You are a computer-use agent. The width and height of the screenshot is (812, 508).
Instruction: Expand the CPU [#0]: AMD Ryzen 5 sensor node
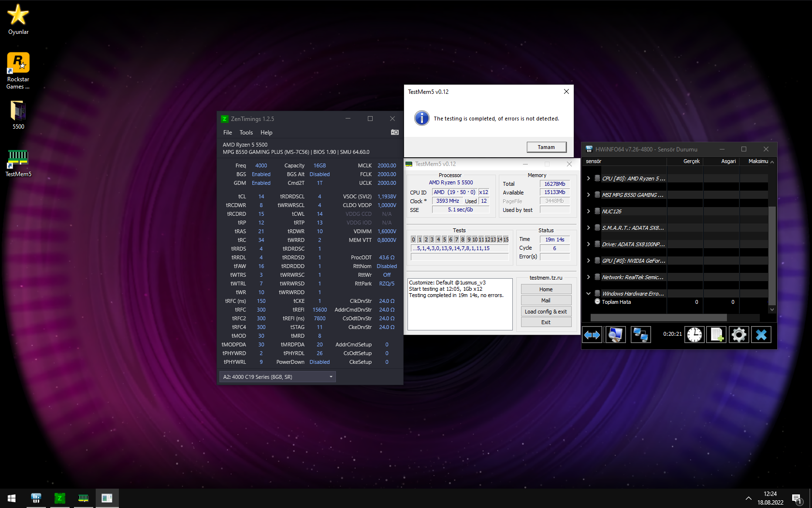pyautogui.click(x=588, y=179)
